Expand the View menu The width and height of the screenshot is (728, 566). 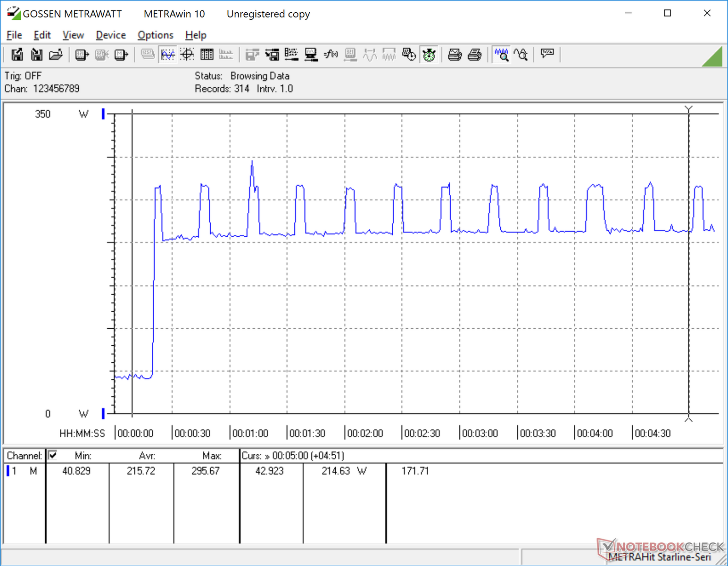click(73, 35)
